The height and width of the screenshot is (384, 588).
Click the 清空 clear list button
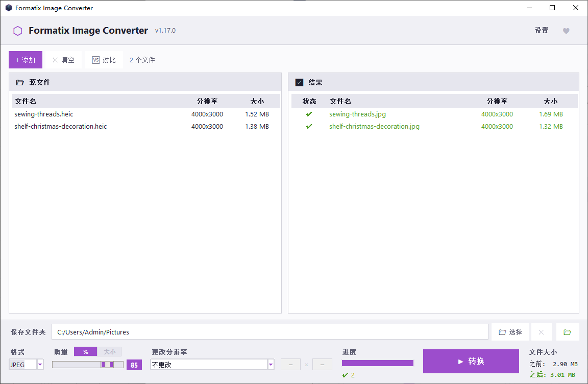63,60
